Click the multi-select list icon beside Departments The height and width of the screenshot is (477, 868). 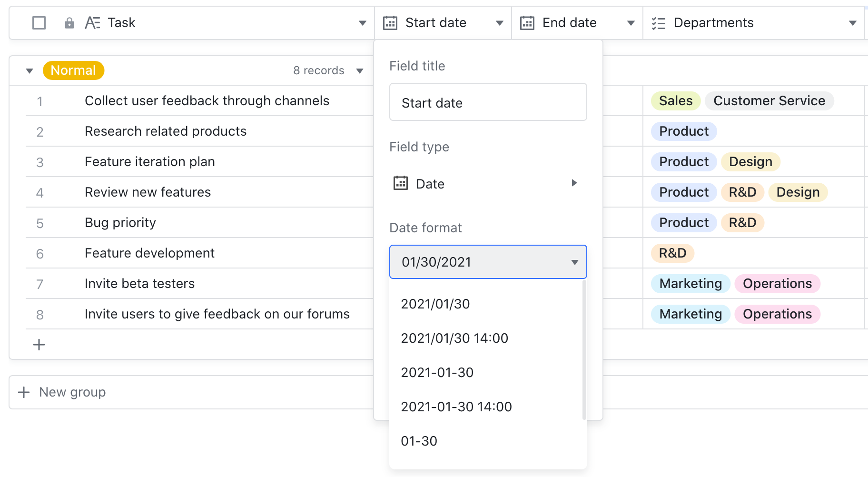coord(659,22)
